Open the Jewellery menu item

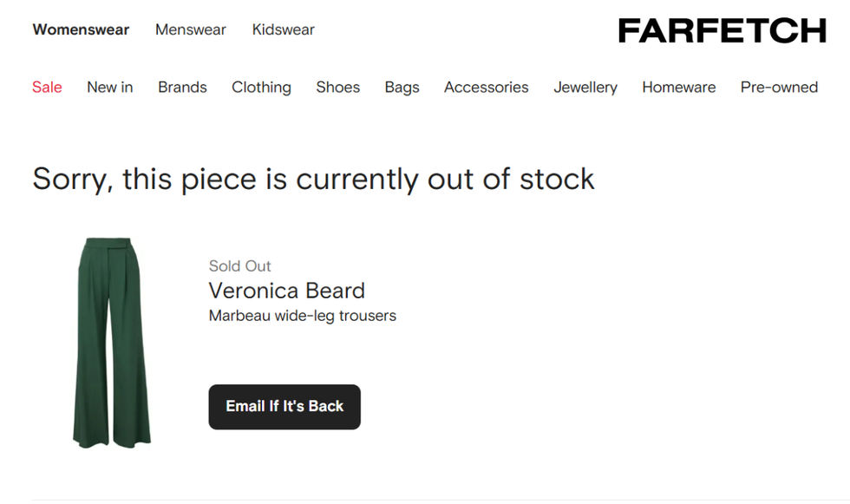click(x=585, y=87)
